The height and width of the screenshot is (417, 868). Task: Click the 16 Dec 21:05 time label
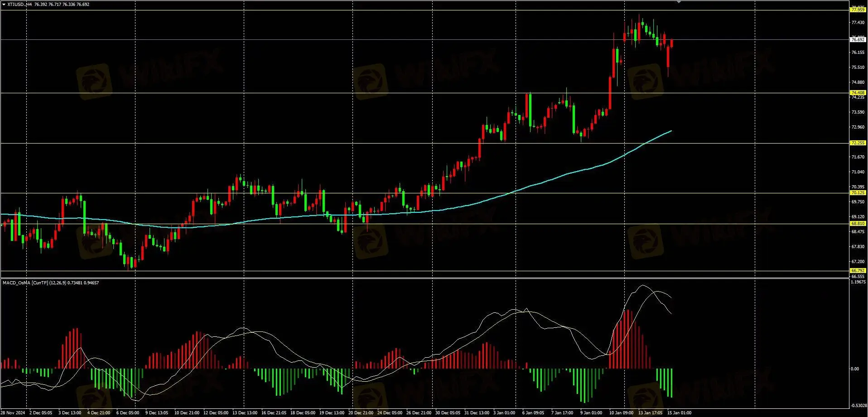point(274,413)
